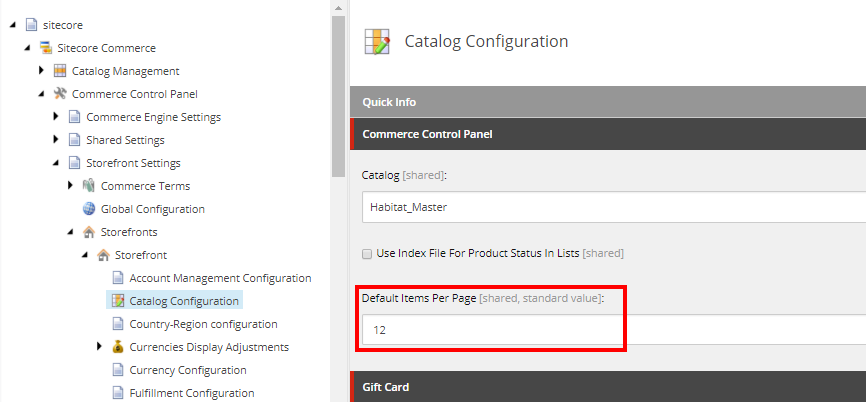This screenshot has width=866, height=402.
Task: Collapse the Storefront Settings node
Action: (56, 163)
